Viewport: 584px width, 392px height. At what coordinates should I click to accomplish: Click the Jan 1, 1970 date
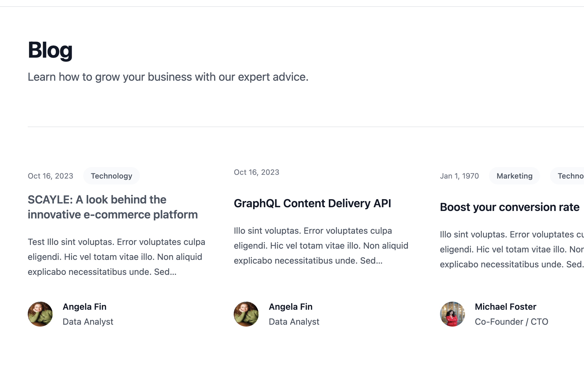click(x=459, y=176)
